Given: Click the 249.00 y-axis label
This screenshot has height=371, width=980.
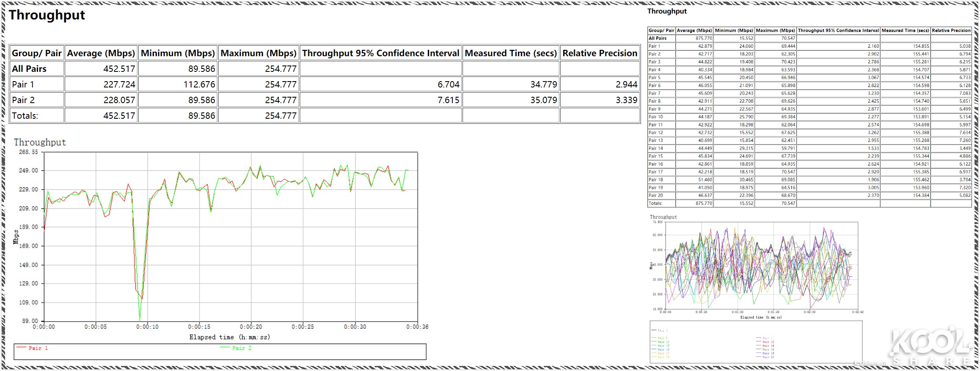Looking at the screenshot, I should [28, 171].
